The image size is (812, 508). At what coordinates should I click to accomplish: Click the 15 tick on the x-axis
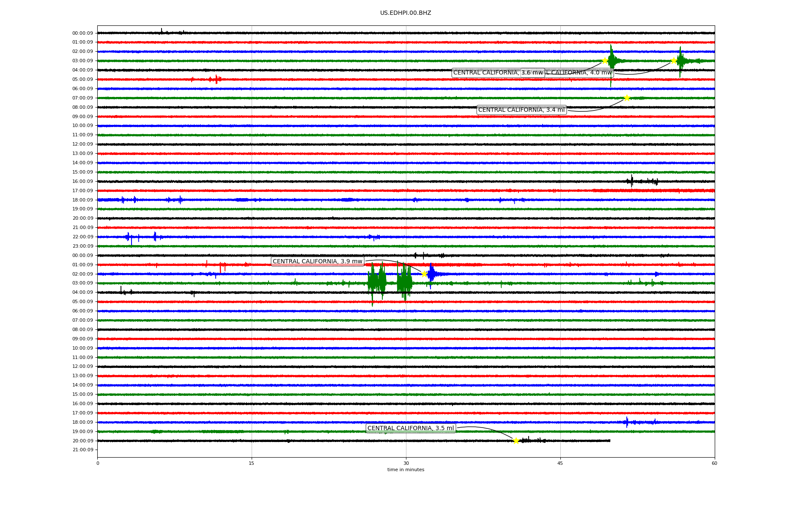point(252,463)
